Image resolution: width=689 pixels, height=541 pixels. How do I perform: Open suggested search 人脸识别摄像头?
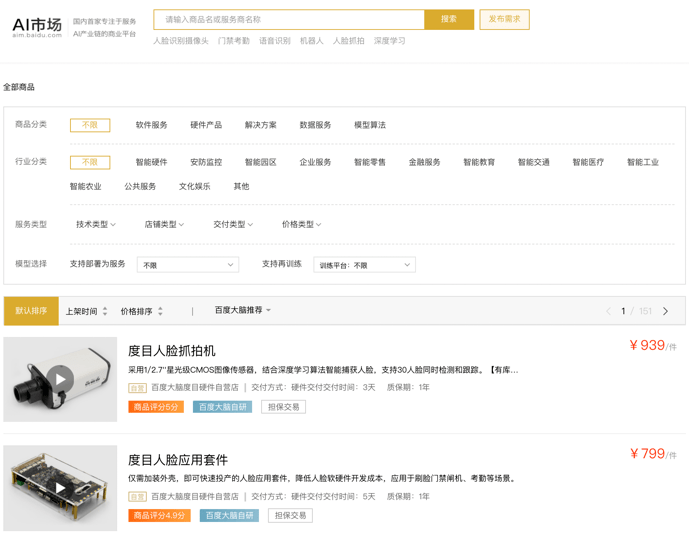point(181,41)
